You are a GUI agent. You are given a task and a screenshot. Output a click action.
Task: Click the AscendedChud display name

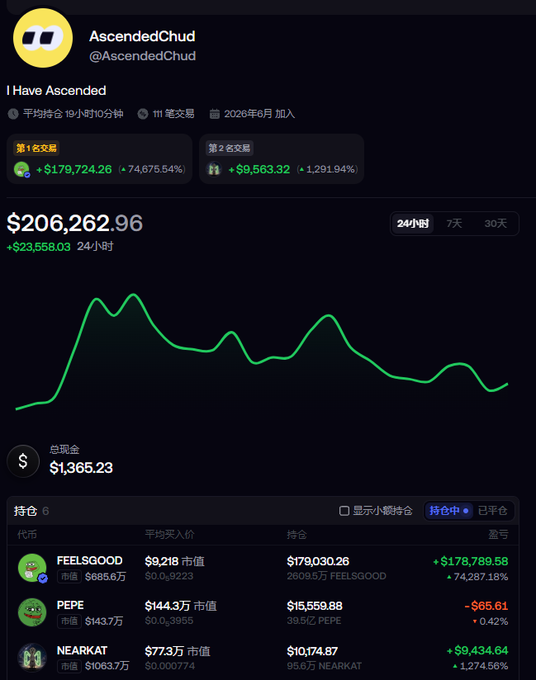142,36
